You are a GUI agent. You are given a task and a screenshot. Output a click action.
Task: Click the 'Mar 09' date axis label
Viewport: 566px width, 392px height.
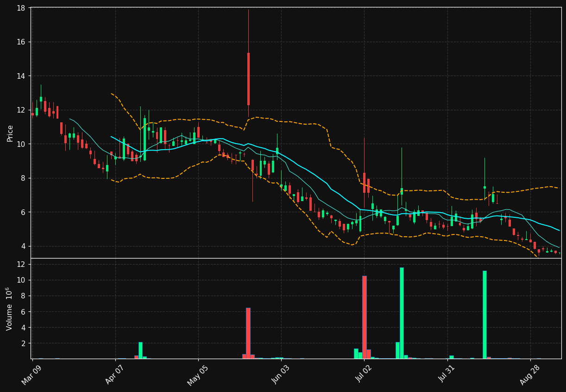pos(31,375)
